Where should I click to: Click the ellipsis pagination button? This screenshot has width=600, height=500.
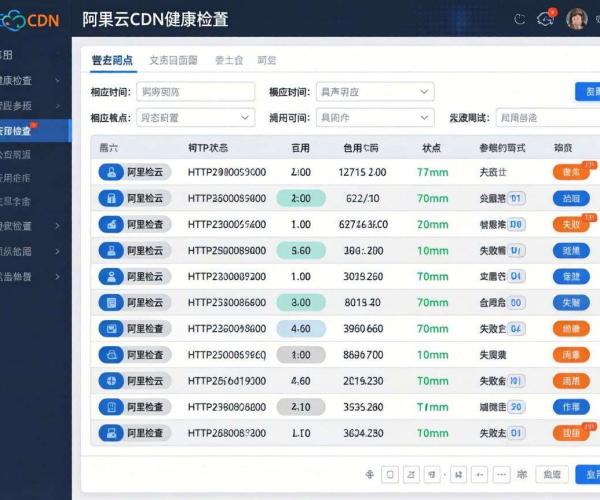pyautogui.click(x=502, y=475)
